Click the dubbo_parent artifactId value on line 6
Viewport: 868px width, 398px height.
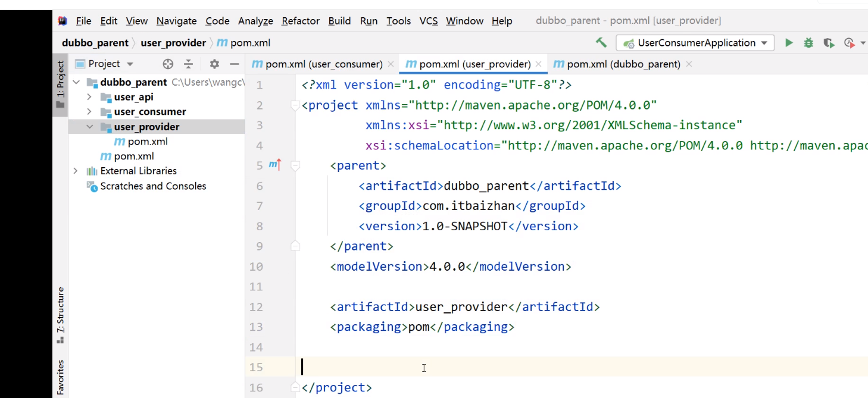tap(486, 186)
